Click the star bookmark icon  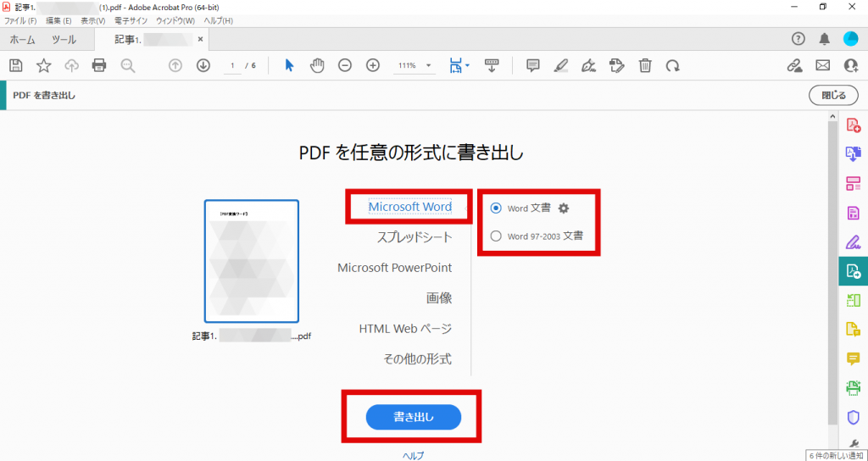tap(44, 65)
